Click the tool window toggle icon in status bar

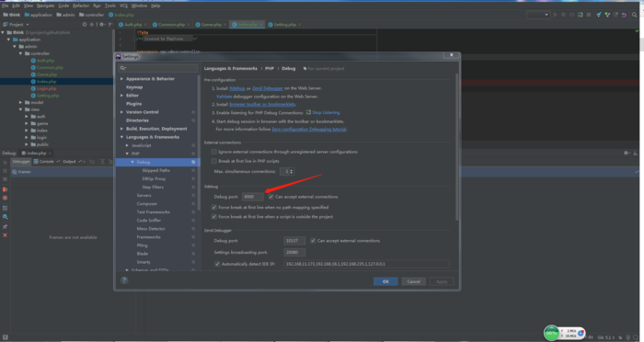tap(5, 337)
